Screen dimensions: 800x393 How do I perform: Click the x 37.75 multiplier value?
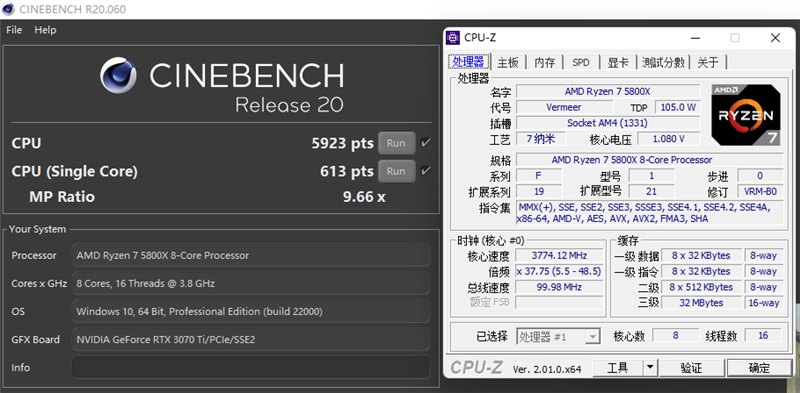(x=559, y=272)
